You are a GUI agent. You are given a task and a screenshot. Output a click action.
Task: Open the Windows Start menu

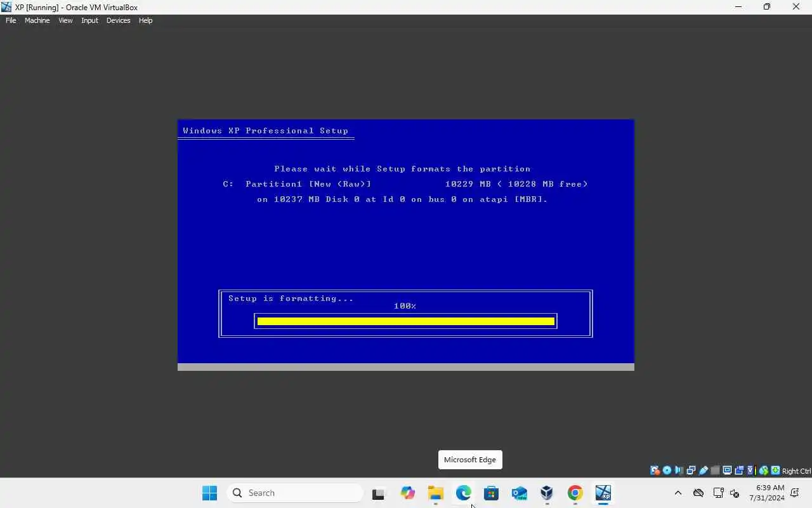pyautogui.click(x=209, y=493)
